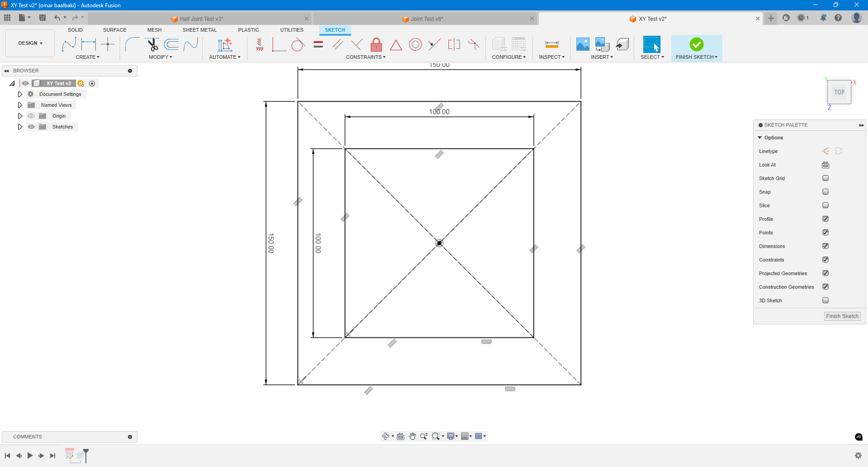Enable the Sketch Grid checkbox
The height and width of the screenshot is (467, 868).
pyautogui.click(x=826, y=178)
